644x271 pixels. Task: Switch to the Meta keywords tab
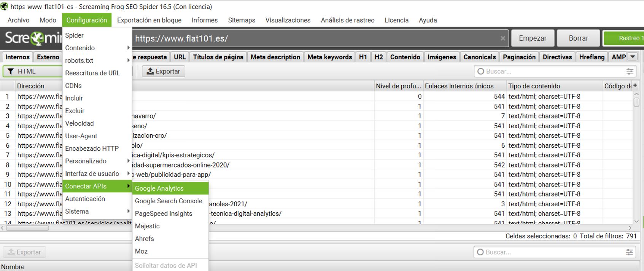330,57
